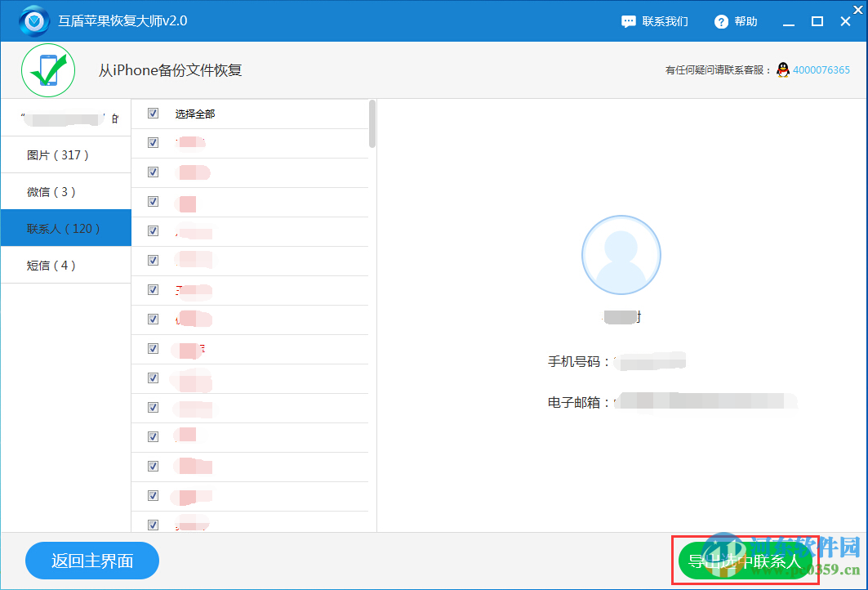This screenshot has width=868, height=590.
Task: Click the app logo in the title bar
Action: tap(33, 20)
